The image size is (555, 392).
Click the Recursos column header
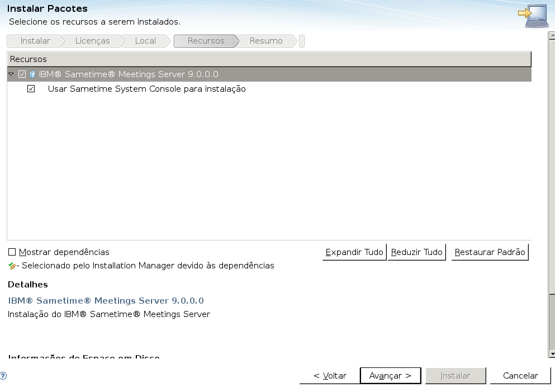coord(269,59)
